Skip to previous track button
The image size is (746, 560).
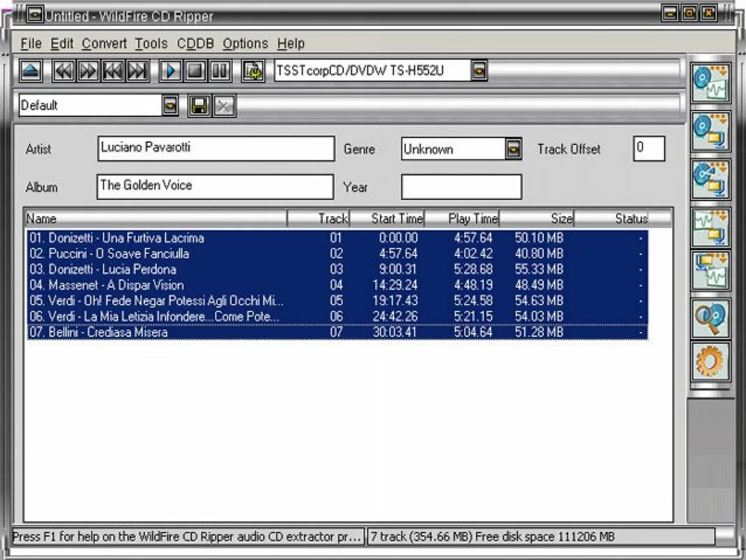[x=113, y=71]
